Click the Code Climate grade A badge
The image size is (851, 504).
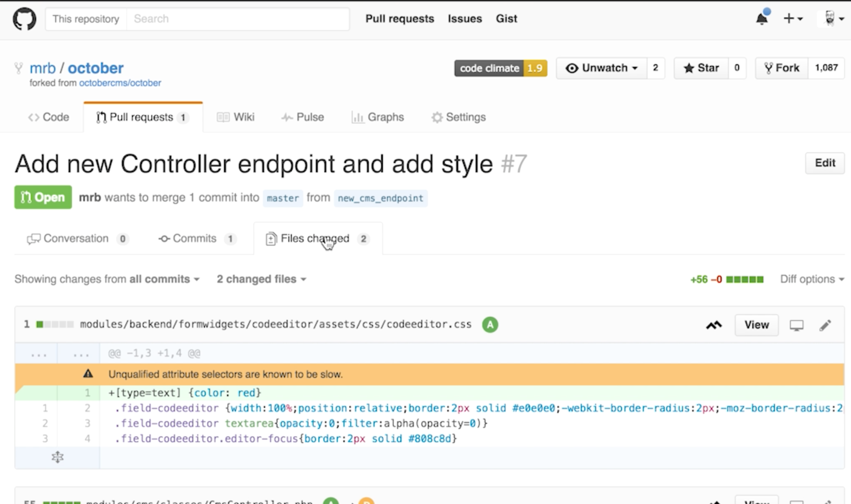click(490, 325)
